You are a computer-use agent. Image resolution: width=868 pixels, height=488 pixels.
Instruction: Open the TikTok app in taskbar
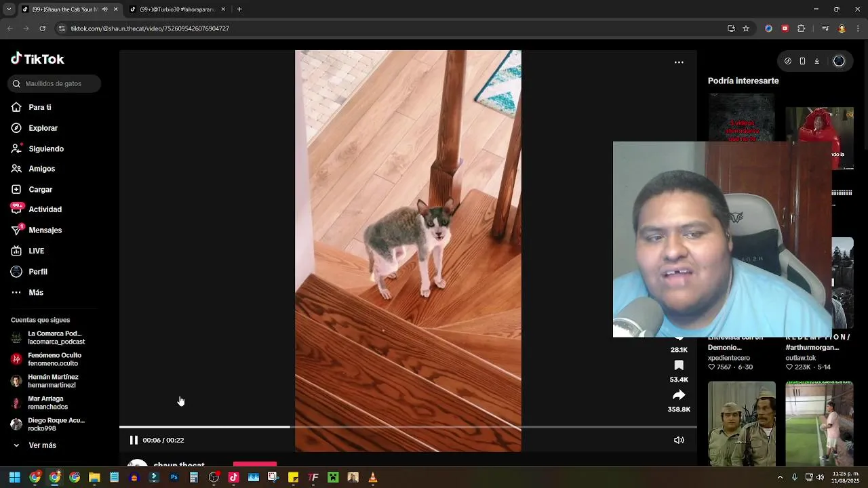233,477
